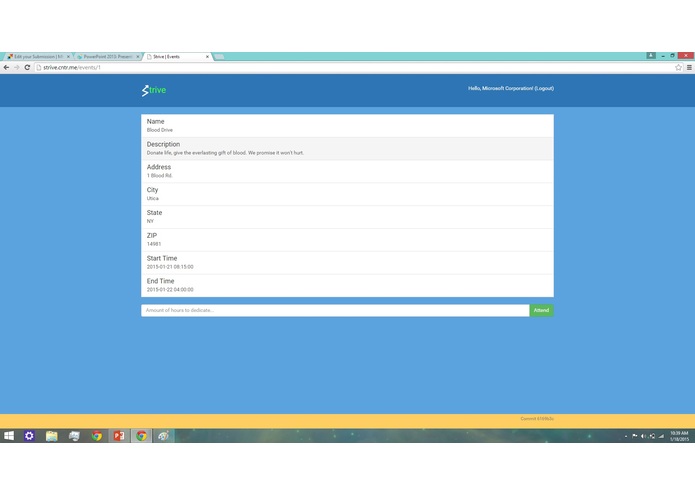The width and height of the screenshot is (695, 494).
Task: Bookmark the page with the star icon
Action: click(678, 67)
